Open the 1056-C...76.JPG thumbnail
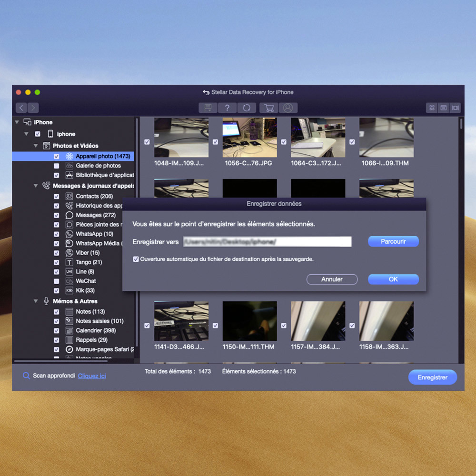Image resolution: width=476 pixels, height=476 pixels. (x=249, y=138)
